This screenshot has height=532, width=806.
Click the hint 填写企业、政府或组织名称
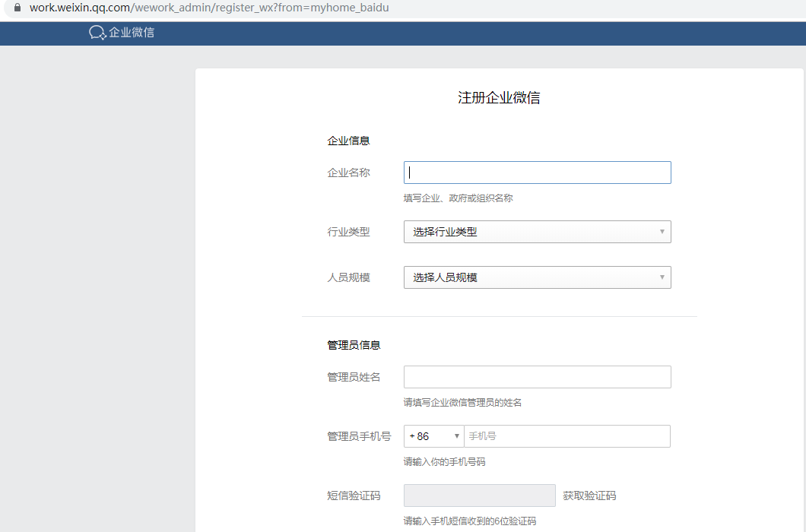click(458, 198)
